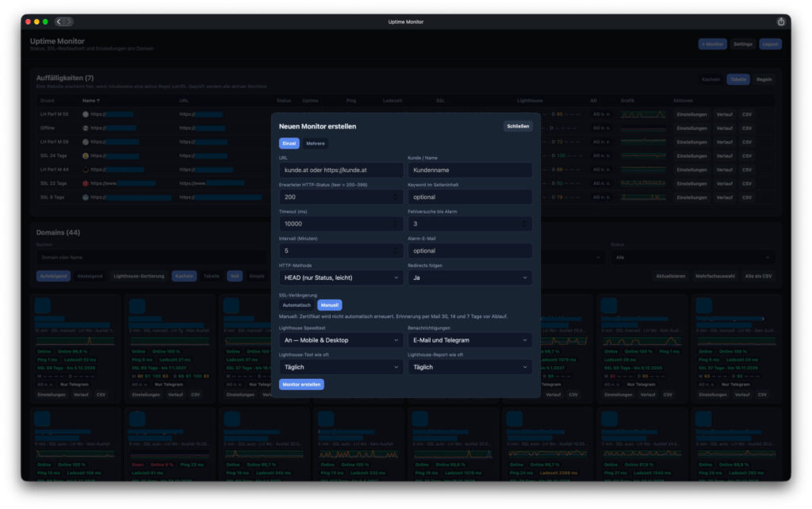Click the Erwarteter HTTP-Status field showing 200
Image resolution: width=812 pixels, height=509 pixels.
pyautogui.click(x=341, y=197)
